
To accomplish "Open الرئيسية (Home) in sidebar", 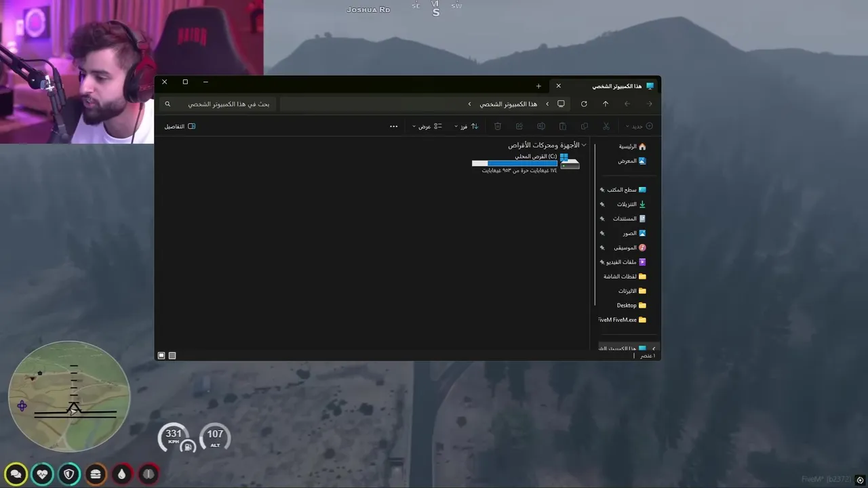I will pos(632,146).
